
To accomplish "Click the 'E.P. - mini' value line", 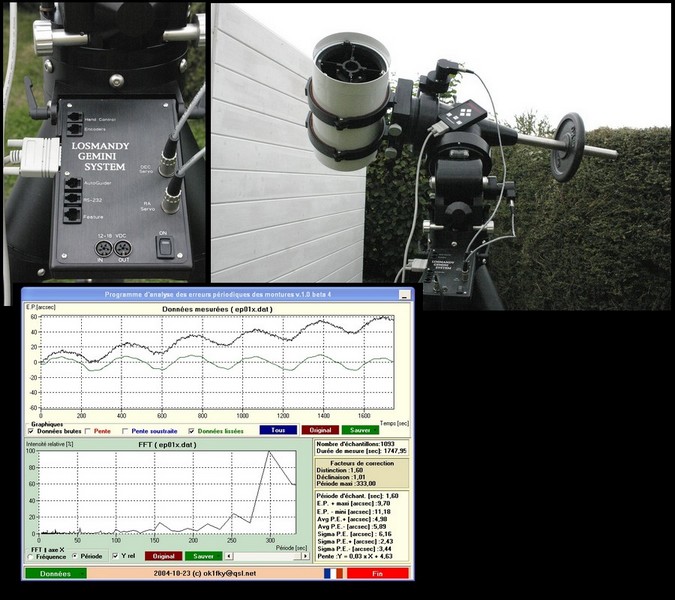I will click(x=354, y=511).
